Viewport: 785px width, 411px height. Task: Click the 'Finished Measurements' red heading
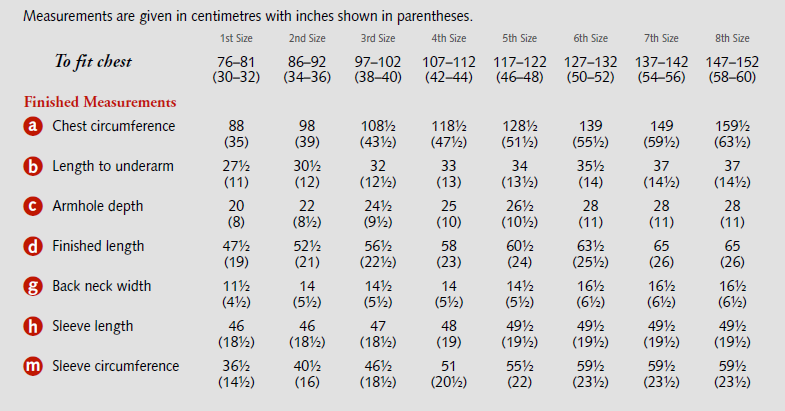pos(100,102)
